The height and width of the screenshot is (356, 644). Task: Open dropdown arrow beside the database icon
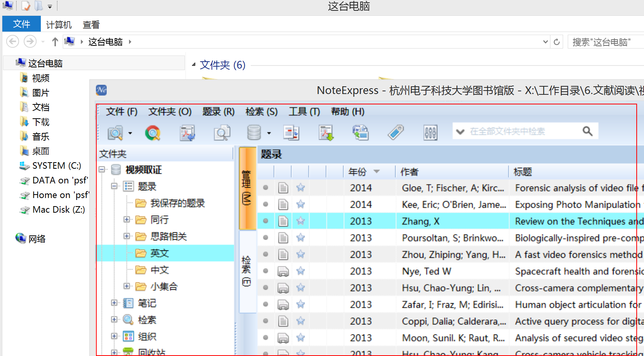tap(269, 133)
